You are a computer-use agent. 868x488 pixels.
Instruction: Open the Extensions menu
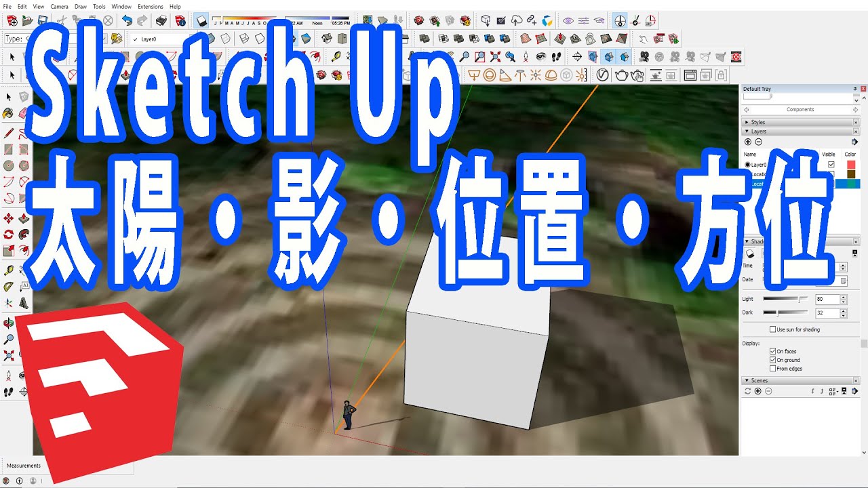point(150,6)
